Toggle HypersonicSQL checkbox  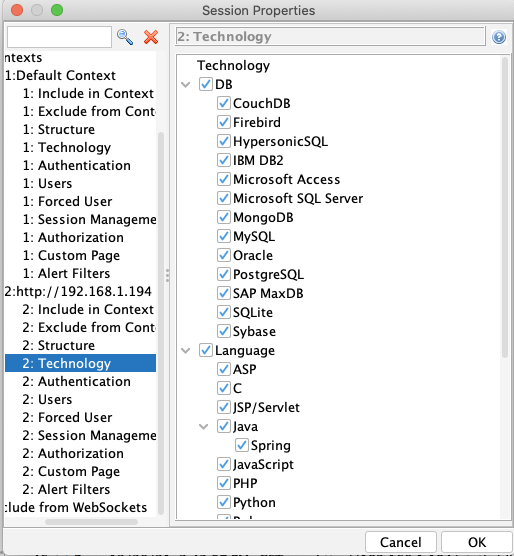(224, 141)
